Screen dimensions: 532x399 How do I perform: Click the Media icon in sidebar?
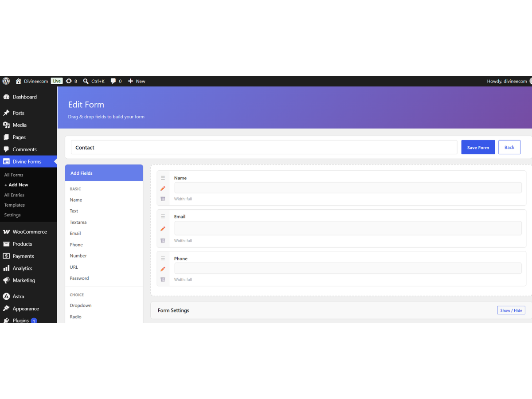click(x=6, y=125)
